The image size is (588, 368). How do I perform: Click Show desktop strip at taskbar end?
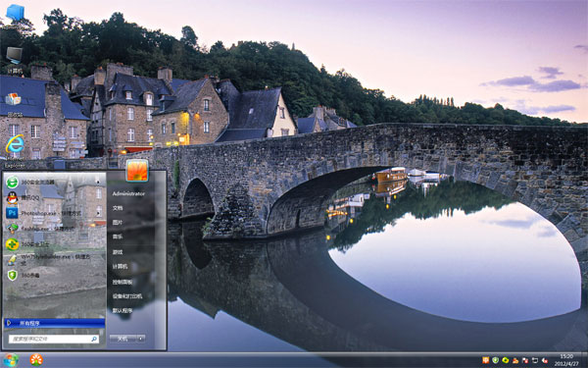[x=585, y=360]
